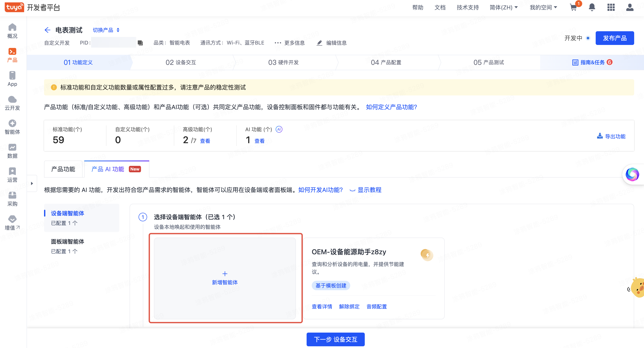Switch to the 产品功能 tab
The image size is (644, 348).
(x=63, y=169)
